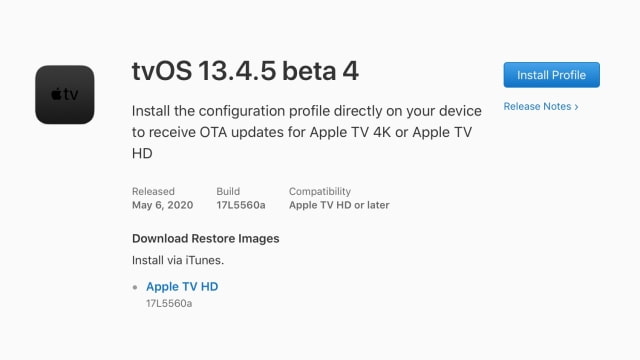Click the Download Restore Images heading
Viewport: 640px width, 360px height.
click(206, 238)
